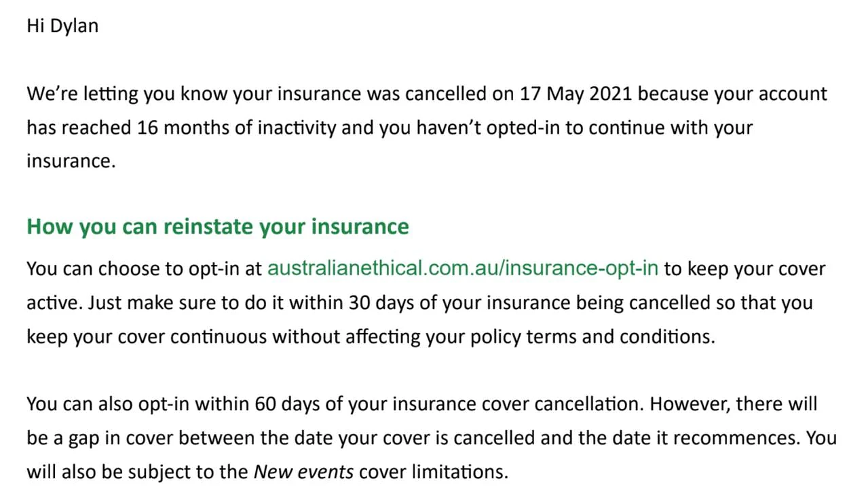Click the 'Hi Dylan' greeting text

coord(62,26)
